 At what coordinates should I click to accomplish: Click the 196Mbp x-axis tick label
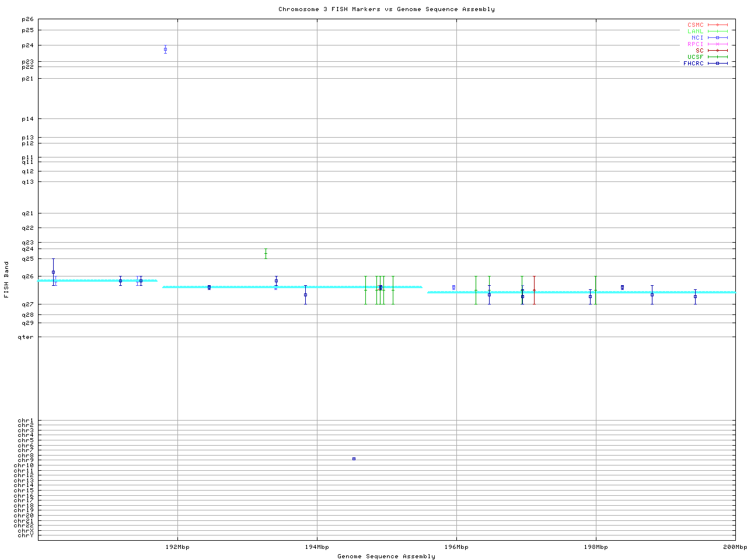click(x=456, y=547)
